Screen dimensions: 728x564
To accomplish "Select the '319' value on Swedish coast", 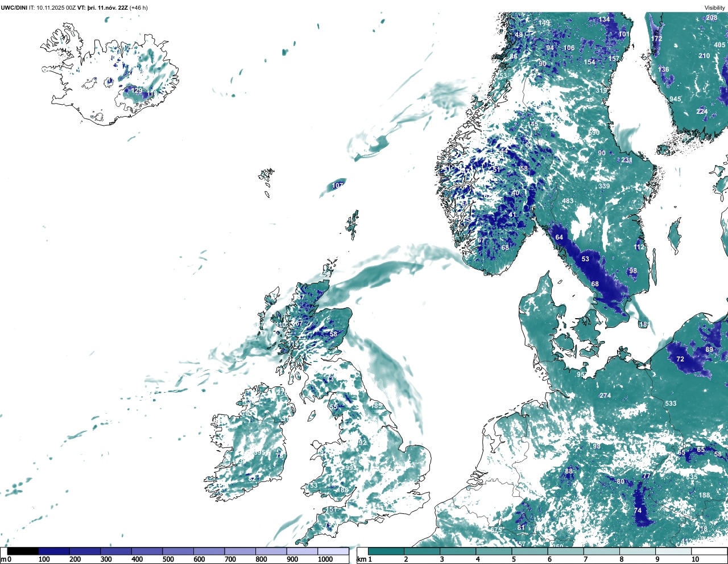I will 601,90.
